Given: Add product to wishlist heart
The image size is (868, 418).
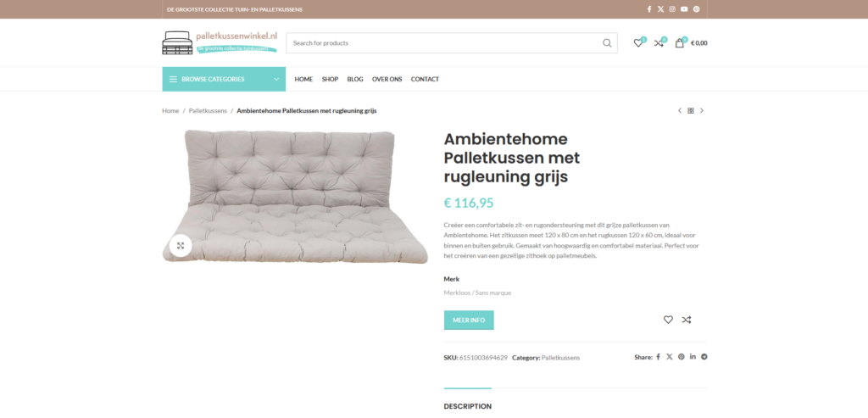Looking at the screenshot, I should click(668, 320).
